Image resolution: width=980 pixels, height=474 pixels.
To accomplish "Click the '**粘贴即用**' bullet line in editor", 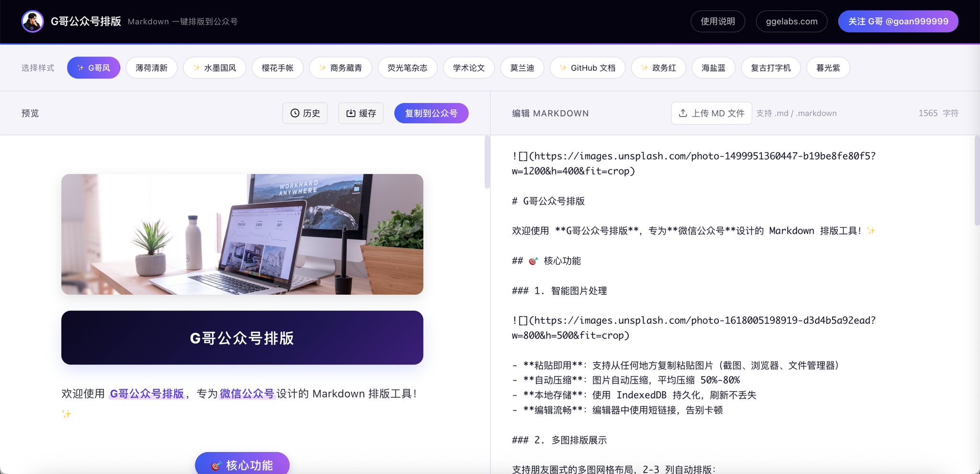I will (675, 365).
